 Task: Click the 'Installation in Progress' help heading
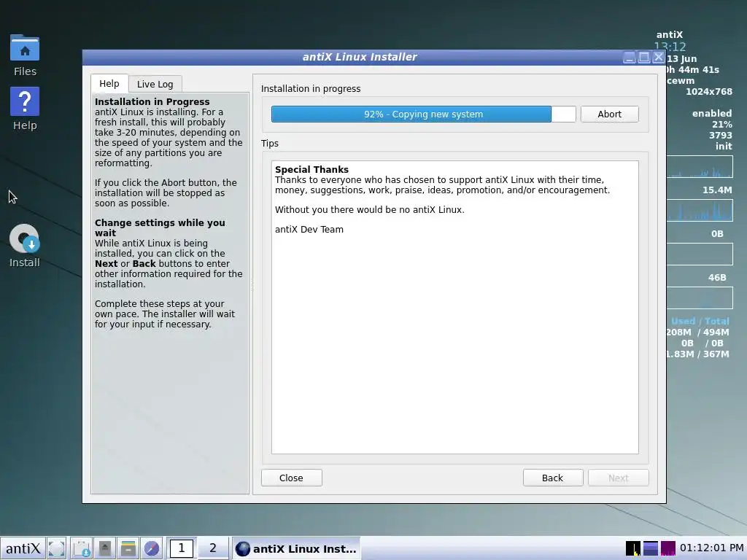click(152, 102)
